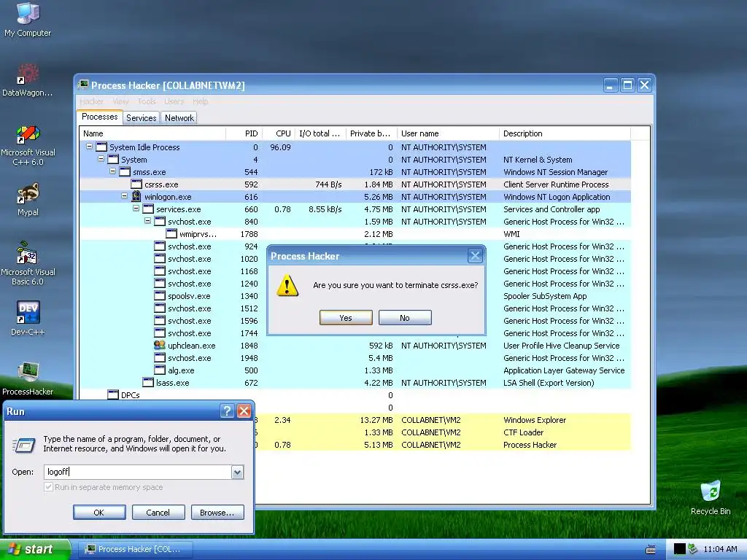Close the Run dialog
The image size is (747, 560).
coord(244,411)
